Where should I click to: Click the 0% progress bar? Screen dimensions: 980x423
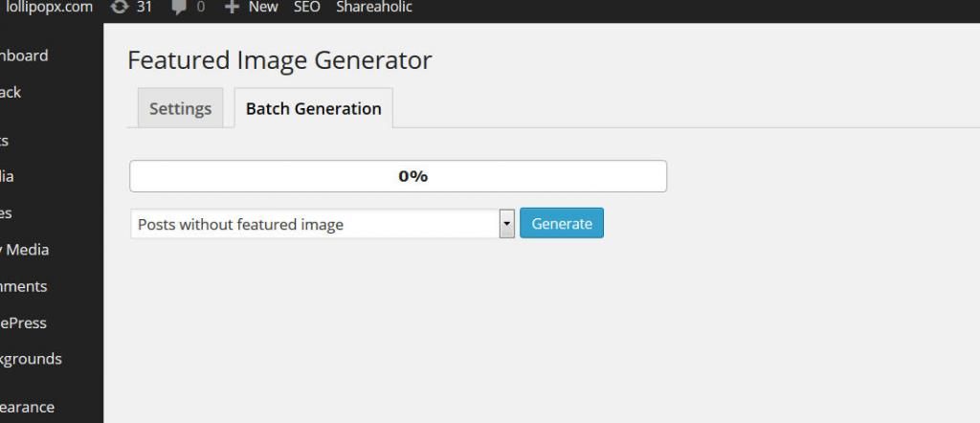(x=398, y=176)
